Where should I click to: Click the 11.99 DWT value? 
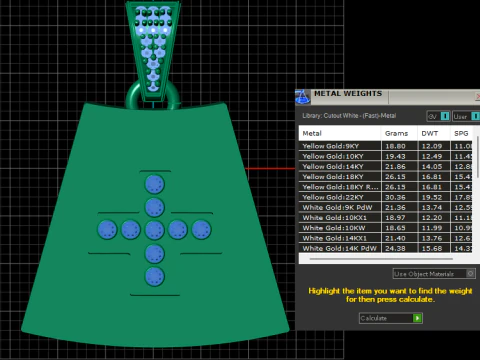pos(432,228)
